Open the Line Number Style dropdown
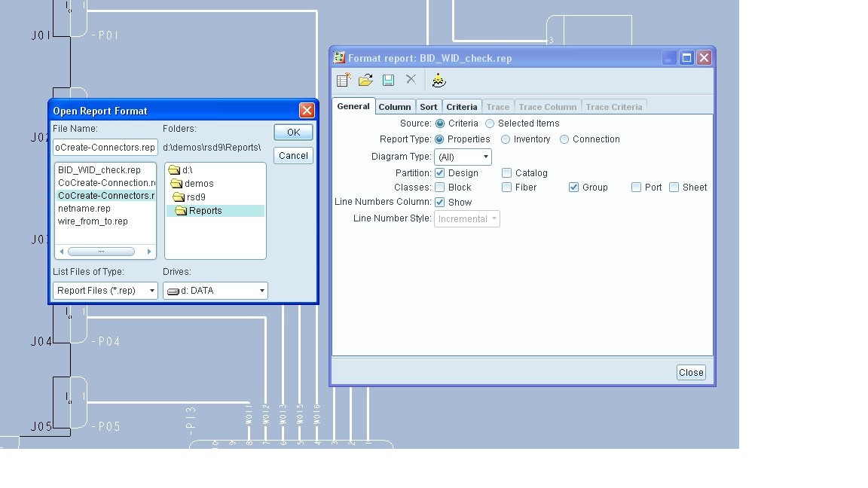The height and width of the screenshot is (488, 868). (466, 219)
